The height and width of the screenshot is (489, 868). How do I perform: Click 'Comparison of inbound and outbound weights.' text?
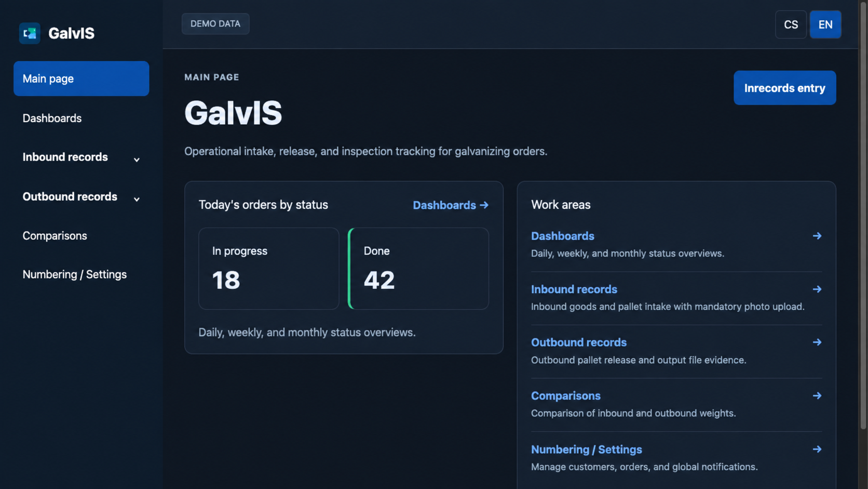[633, 414]
